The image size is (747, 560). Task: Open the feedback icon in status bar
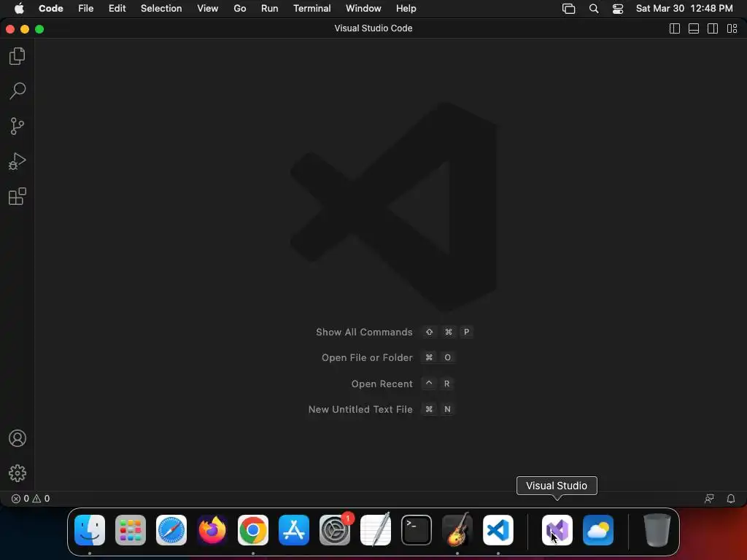709,499
